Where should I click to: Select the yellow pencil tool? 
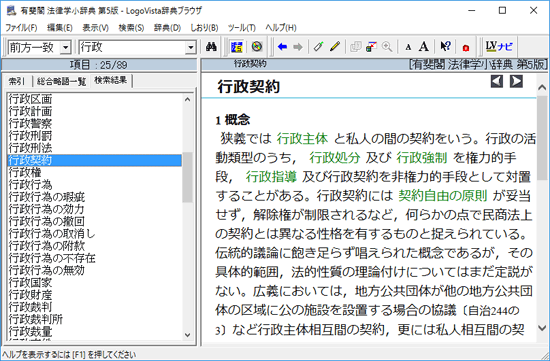[x=335, y=47]
